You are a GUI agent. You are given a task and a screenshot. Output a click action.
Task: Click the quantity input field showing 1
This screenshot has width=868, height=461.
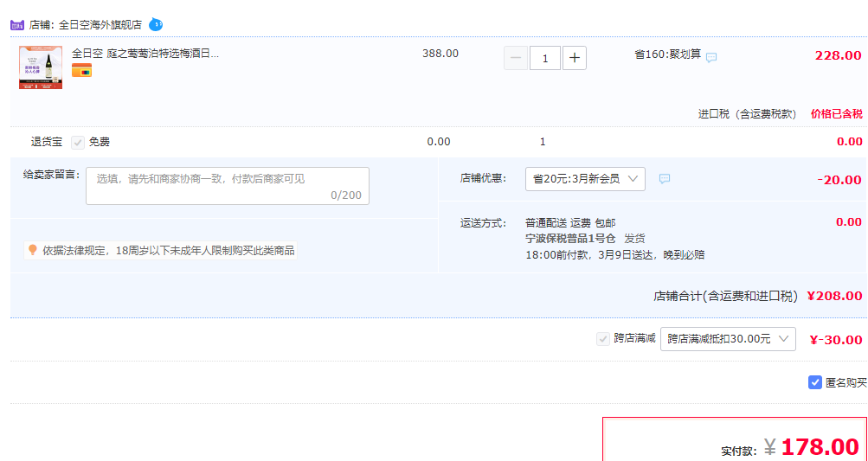pyautogui.click(x=545, y=58)
